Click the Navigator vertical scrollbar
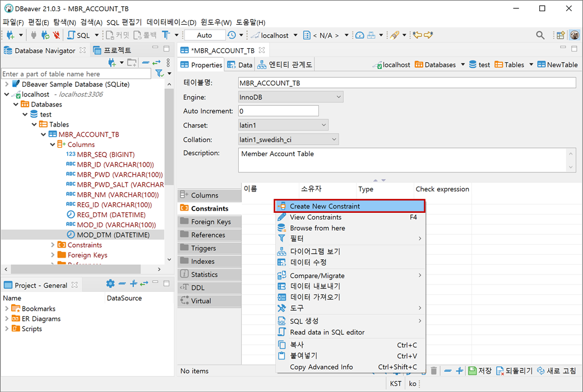 pos(169,137)
